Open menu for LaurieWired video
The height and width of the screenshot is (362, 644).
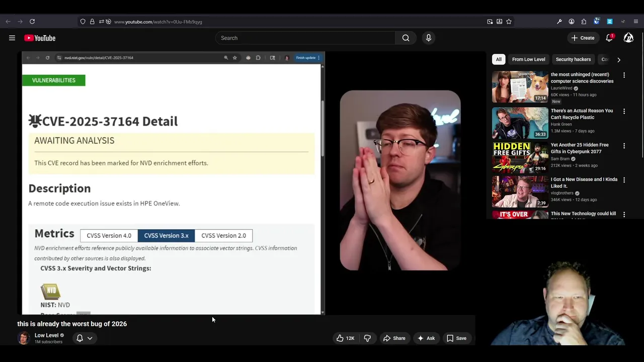pyautogui.click(x=624, y=75)
